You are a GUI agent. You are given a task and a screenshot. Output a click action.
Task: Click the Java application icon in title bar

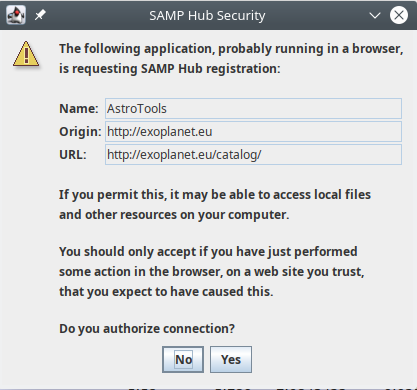click(16, 15)
